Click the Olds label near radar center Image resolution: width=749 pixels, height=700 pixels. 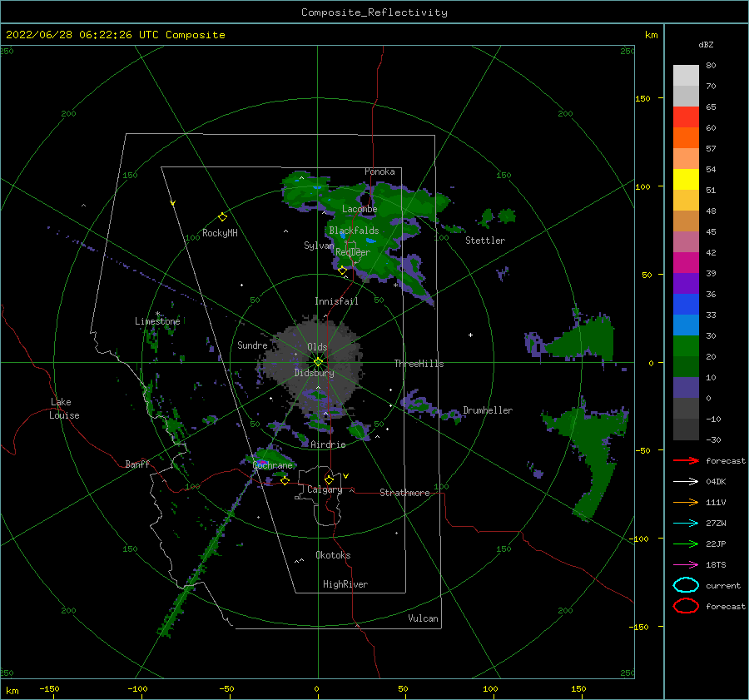pyautogui.click(x=317, y=347)
